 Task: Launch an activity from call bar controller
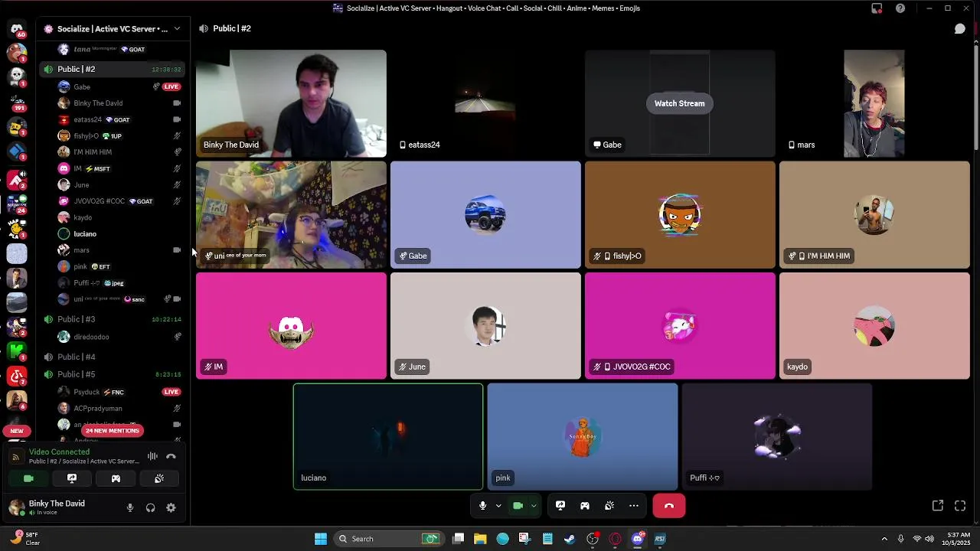tap(585, 506)
